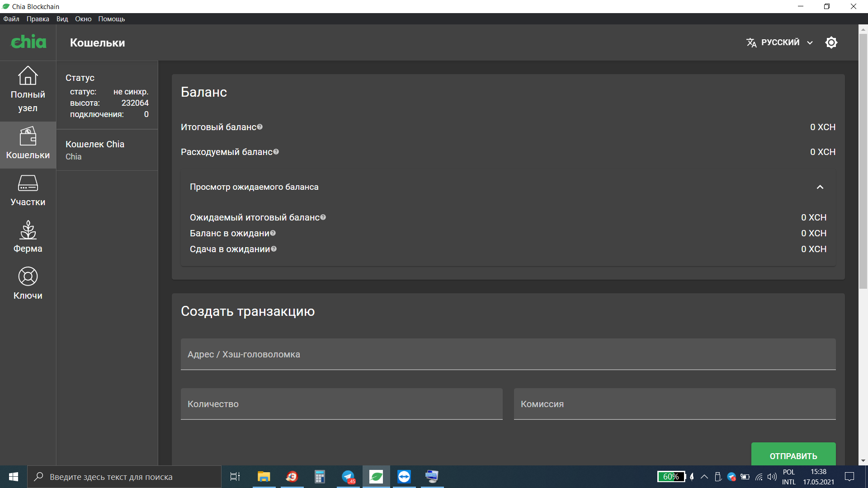Click the Статус heading
Image resolution: width=868 pixels, height=488 pixels.
coord(80,78)
